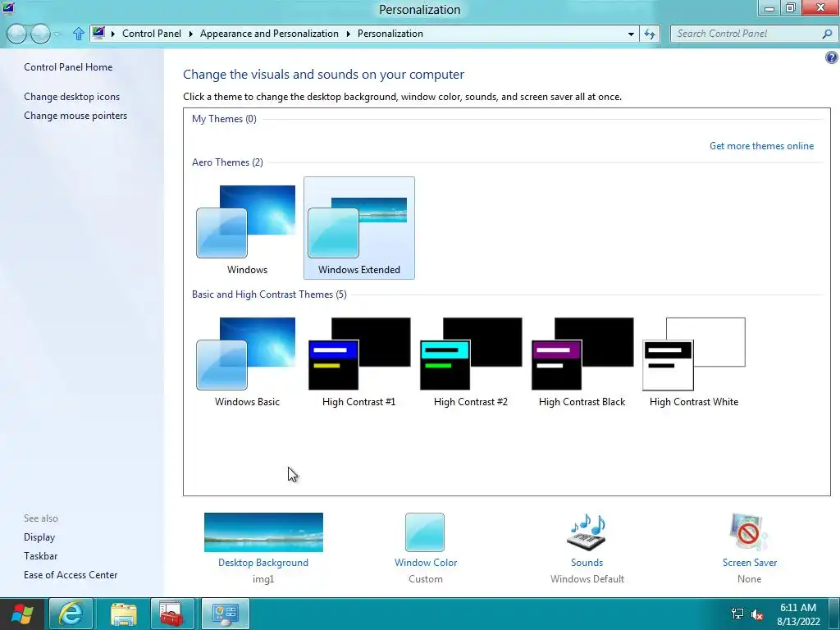Apply the High Contrast #2 theme
840x630 pixels.
[x=470, y=361]
